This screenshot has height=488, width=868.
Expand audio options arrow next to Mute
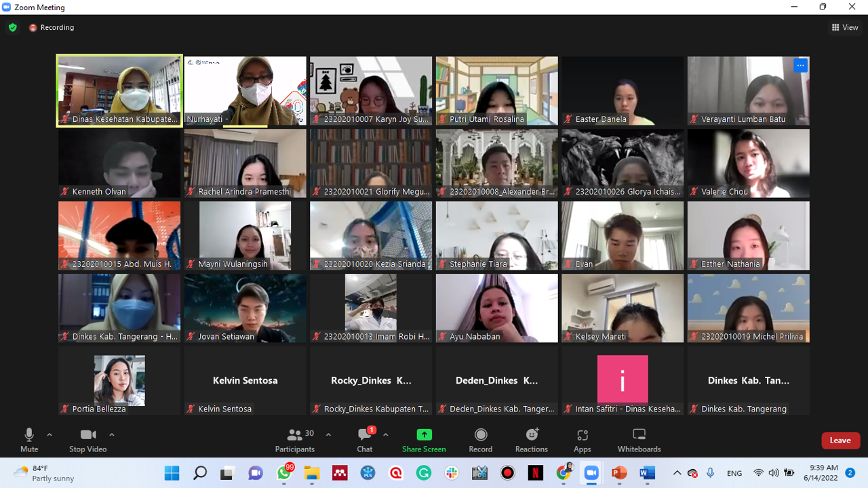click(50, 434)
